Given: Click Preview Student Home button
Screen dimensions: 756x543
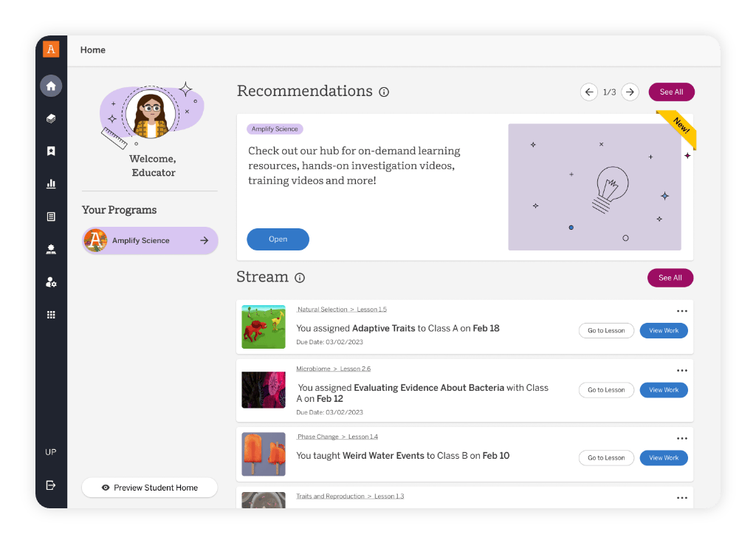Looking at the screenshot, I should [150, 488].
